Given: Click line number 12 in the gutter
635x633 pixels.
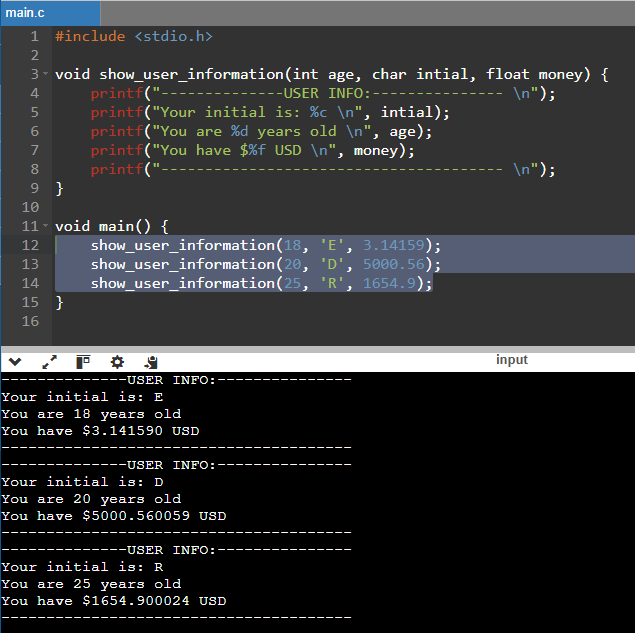Looking at the screenshot, I should (30, 245).
